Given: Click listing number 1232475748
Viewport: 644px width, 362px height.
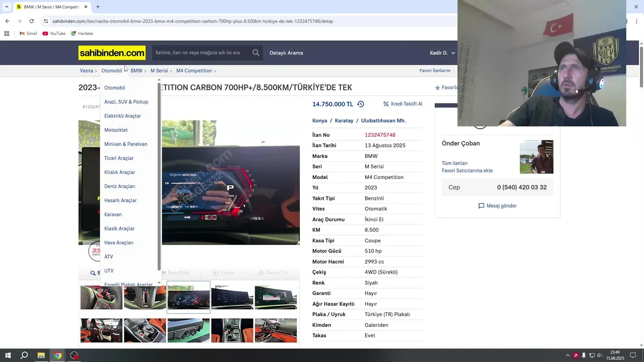Looking at the screenshot, I should point(380,135).
